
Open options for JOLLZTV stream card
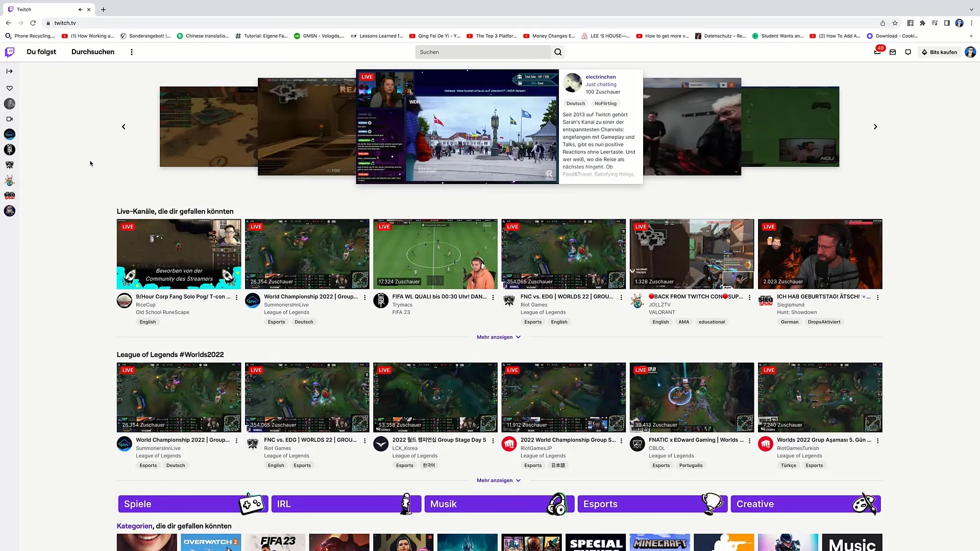pos(749,297)
